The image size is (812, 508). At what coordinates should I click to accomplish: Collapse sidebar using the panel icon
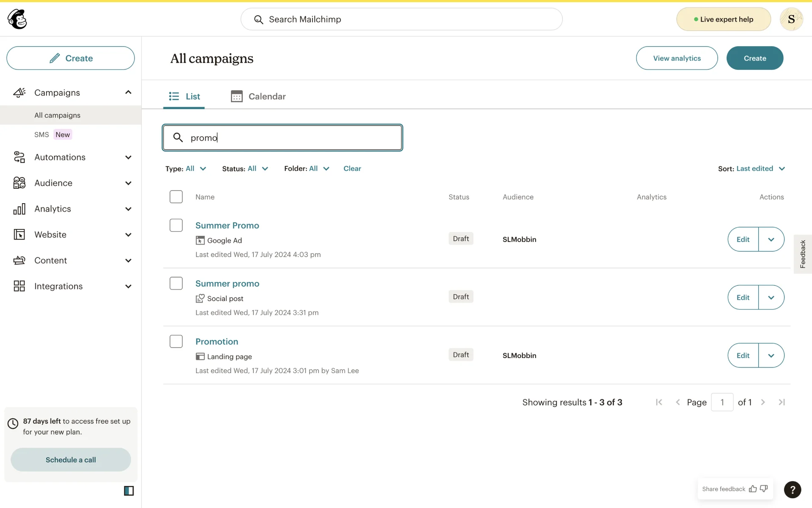point(129,491)
